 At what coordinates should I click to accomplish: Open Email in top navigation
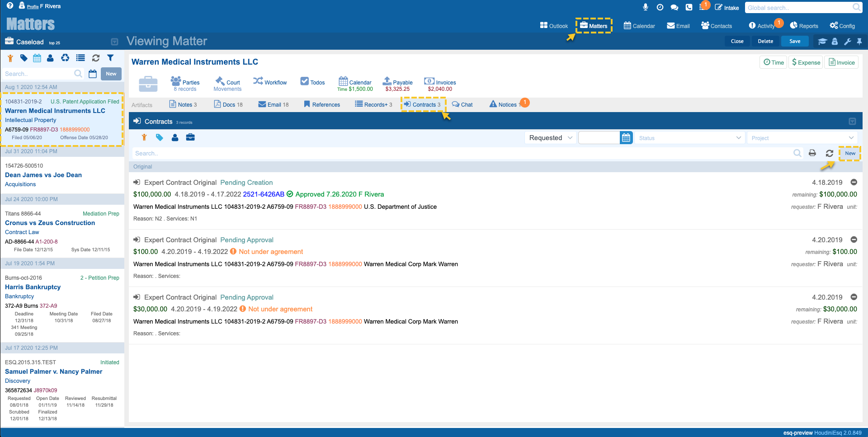[x=678, y=26]
